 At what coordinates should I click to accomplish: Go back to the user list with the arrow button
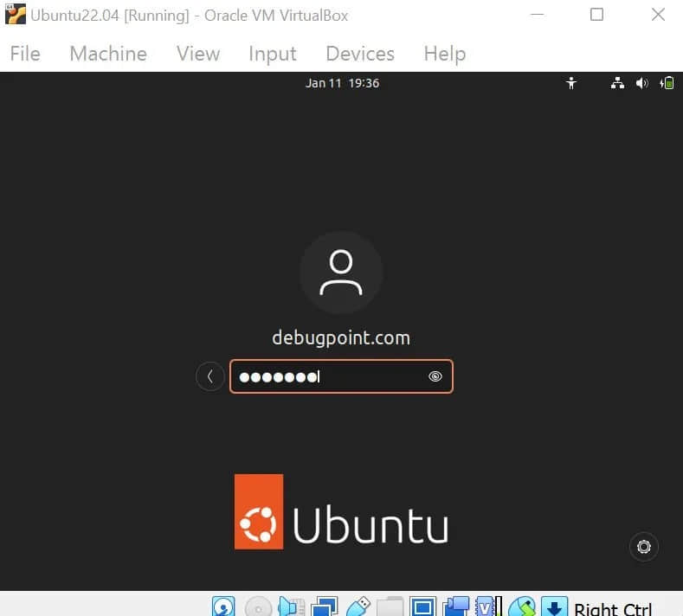coord(210,376)
